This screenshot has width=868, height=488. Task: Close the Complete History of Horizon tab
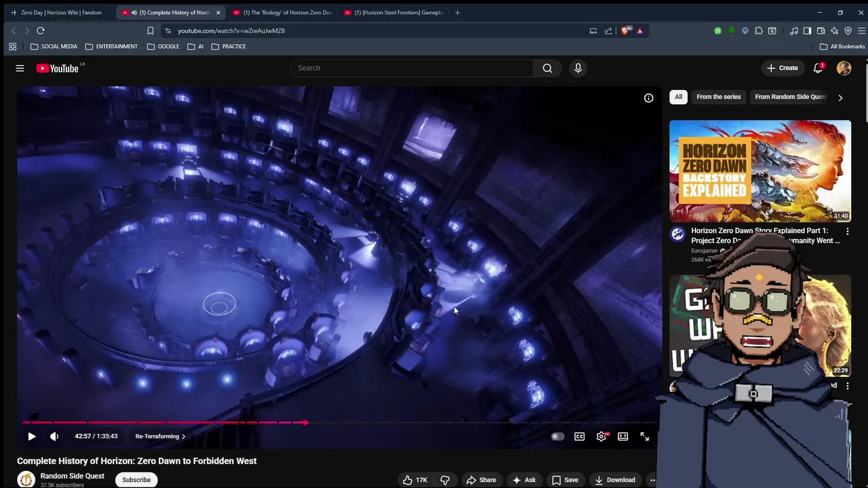click(x=218, y=12)
